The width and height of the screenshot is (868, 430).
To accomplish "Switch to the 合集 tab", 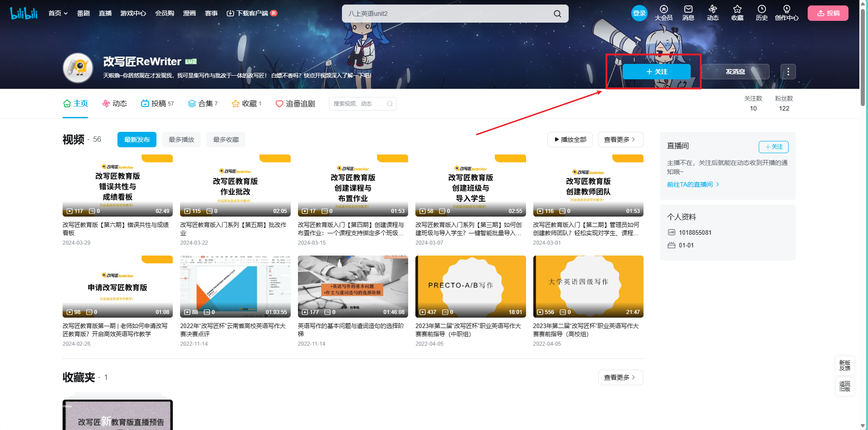I will tap(203, 104).
